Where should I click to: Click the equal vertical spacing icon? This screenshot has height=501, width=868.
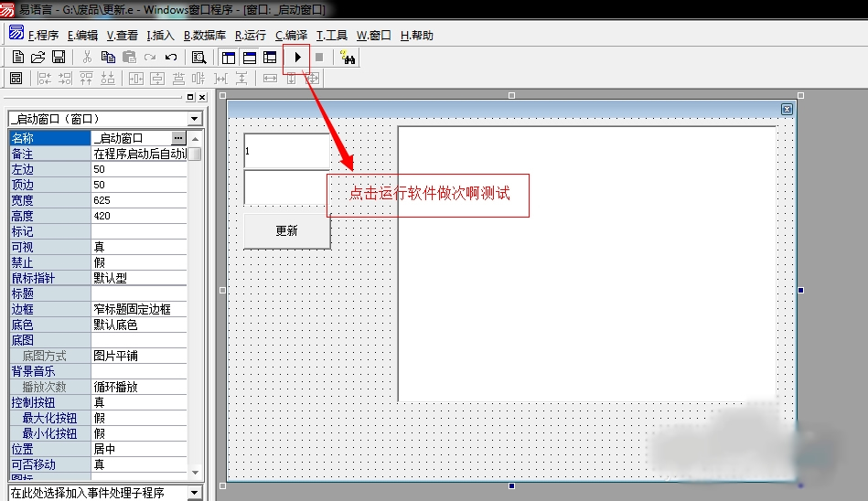click(241, 79)
